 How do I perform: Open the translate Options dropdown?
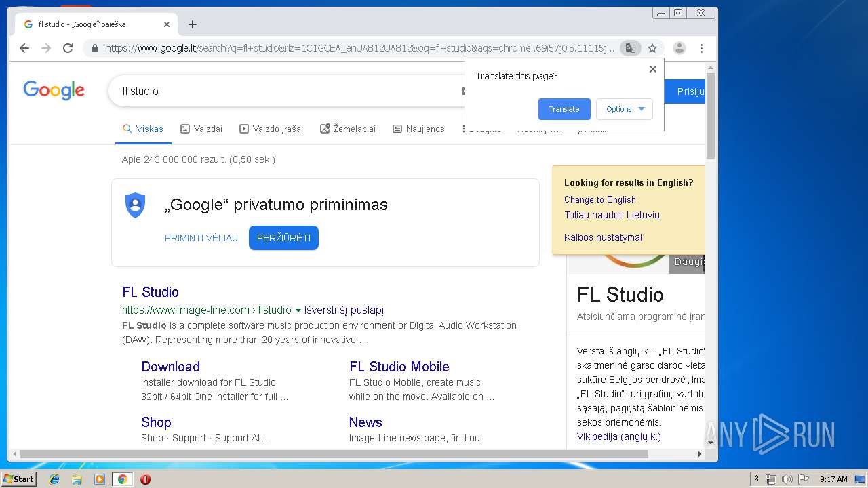click(625, 109)
